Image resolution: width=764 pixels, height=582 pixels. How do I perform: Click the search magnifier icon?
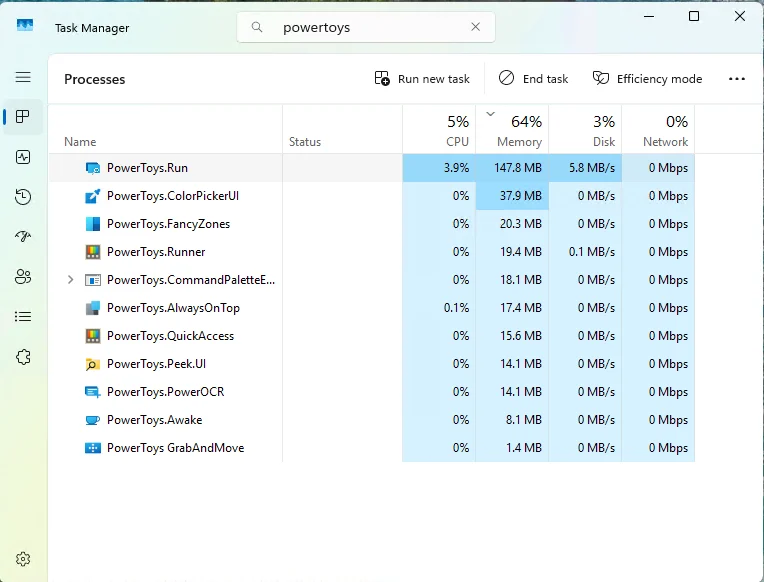[257, 27]
